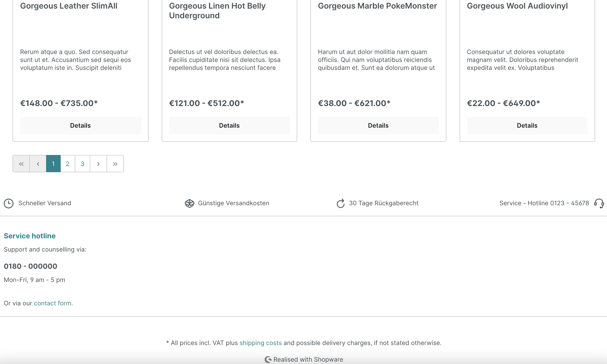
Task: View Details of Gorgeous Marble PokeMonster
Action: point(378,125)
